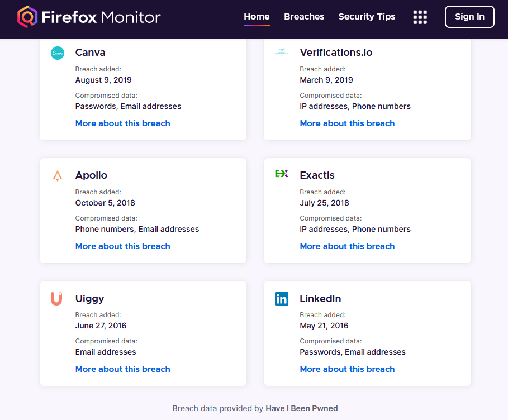
Task: View More about this breach for Verifications.io
Action: click(347, 123)
